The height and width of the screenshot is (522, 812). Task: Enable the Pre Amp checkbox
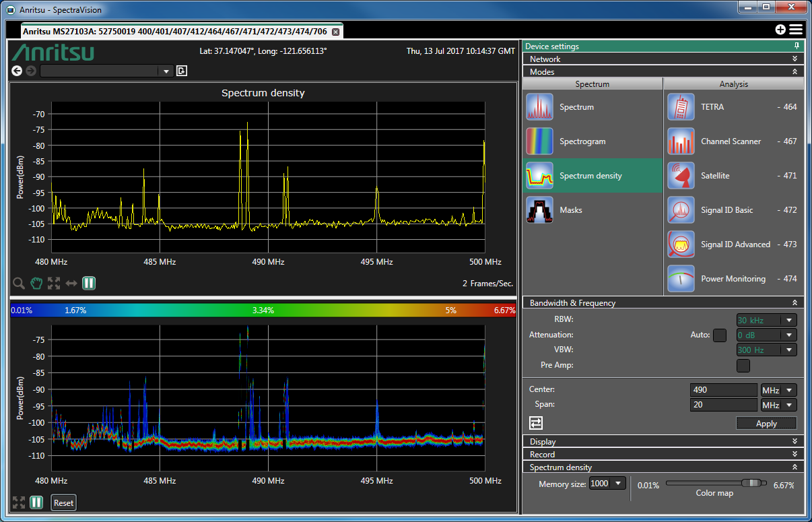pyautogui.click(x=743, y=366)
